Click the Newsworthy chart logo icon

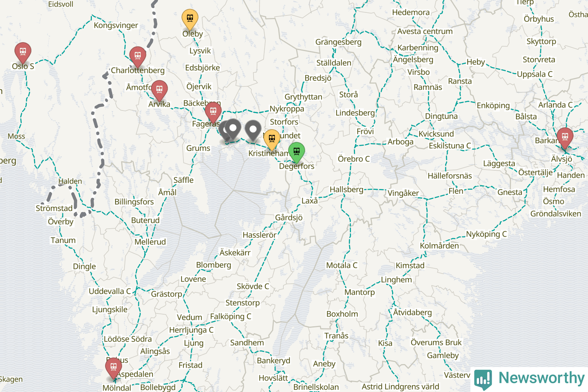pyautogui.click(x=483, y=380)
